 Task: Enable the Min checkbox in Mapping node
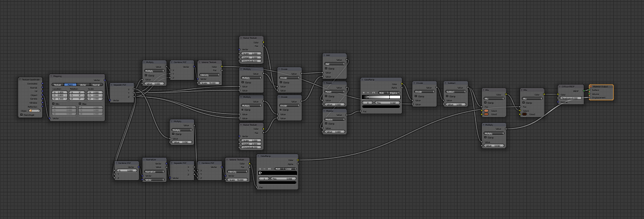(x=53, y=104)
